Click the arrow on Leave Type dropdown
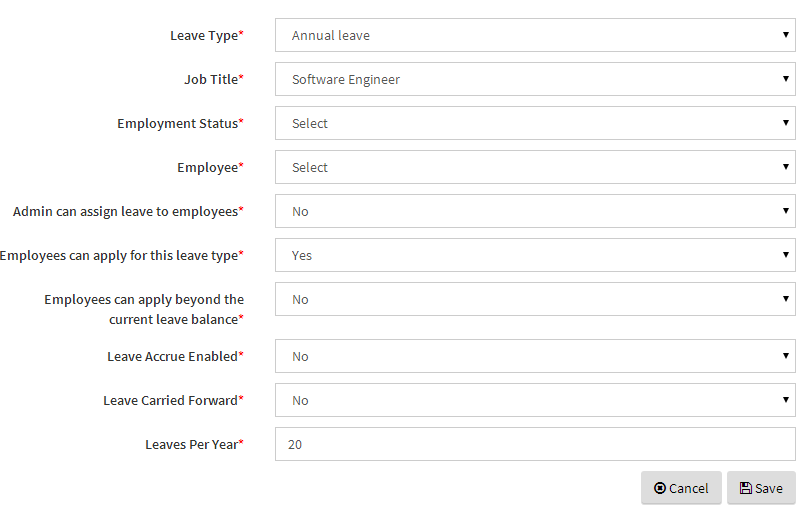 pyautogui.click(x=785, y=34)
